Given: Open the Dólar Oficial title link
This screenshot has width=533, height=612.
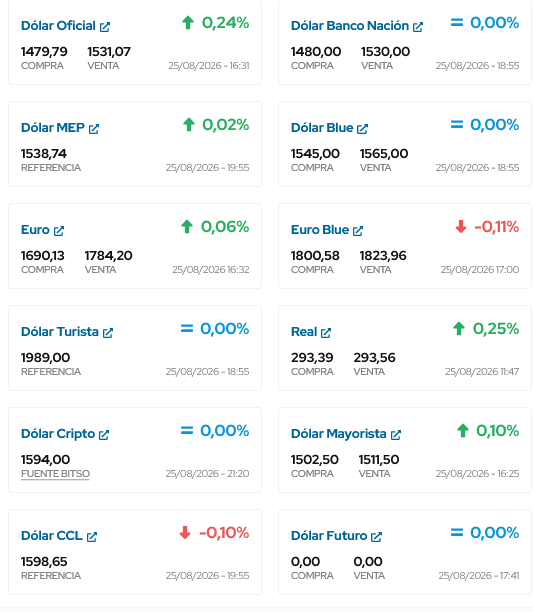Looking at the screenshot, I should [x=58, y=26].
